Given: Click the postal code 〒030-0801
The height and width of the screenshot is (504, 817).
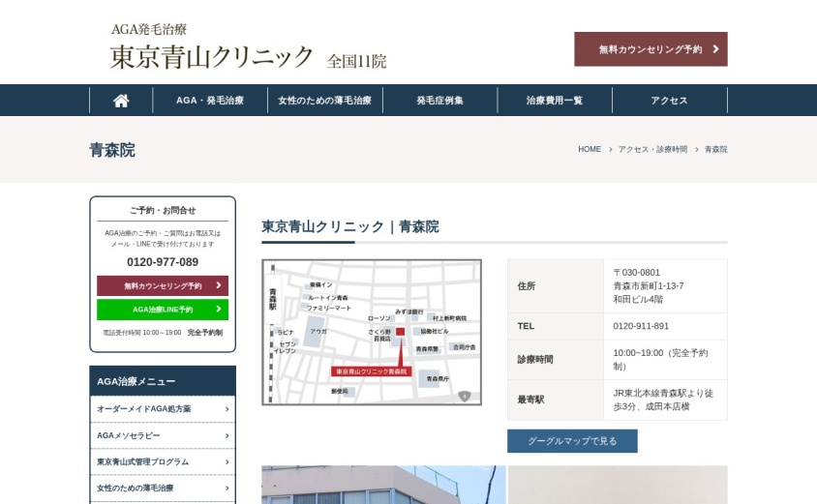Looking at the screenshot, I should tap(637, 272).
